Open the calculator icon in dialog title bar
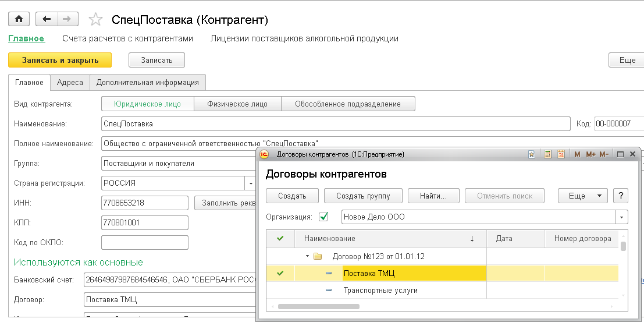644x322 pixels. 547,154
